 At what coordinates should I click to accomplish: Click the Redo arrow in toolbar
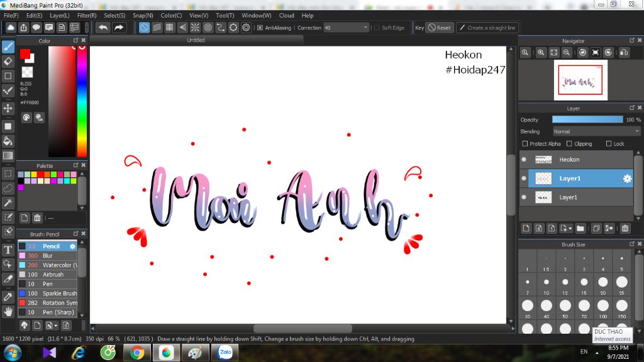click(119, 28)
